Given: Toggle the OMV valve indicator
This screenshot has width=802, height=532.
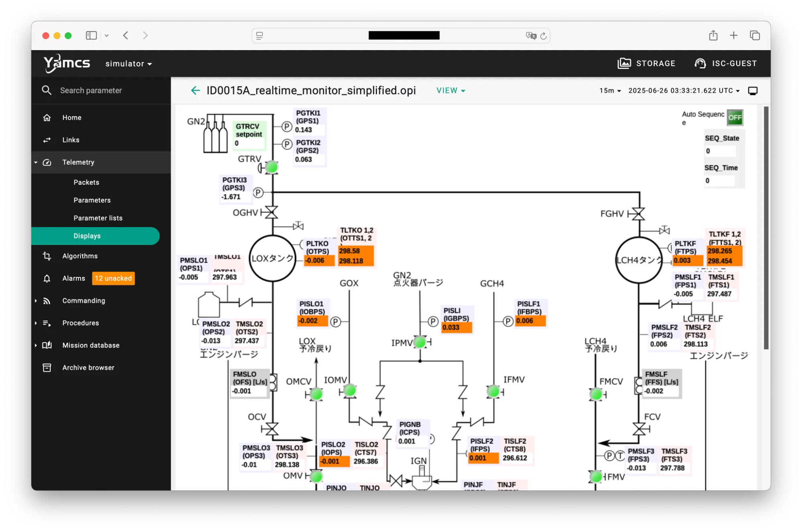Looking at the screenshot, I should pyautogui.click(x=316, y=476).
